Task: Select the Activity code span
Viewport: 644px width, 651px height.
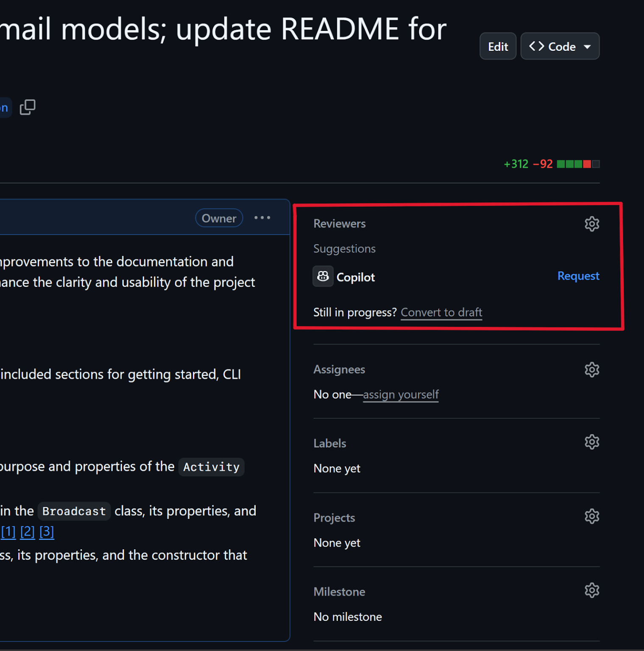Action: coord(211,467)
